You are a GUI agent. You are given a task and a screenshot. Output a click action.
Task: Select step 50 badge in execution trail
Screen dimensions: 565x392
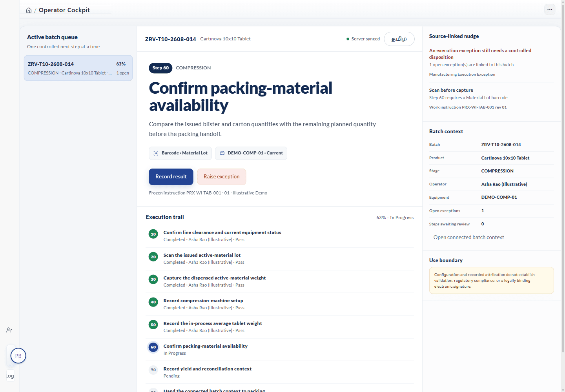coord(153,325)
